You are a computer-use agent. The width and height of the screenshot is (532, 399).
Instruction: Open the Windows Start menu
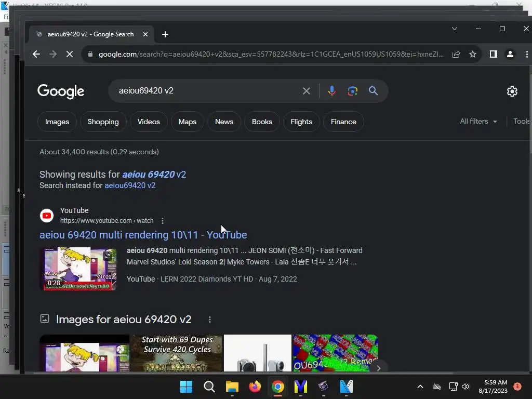(186, 387)
